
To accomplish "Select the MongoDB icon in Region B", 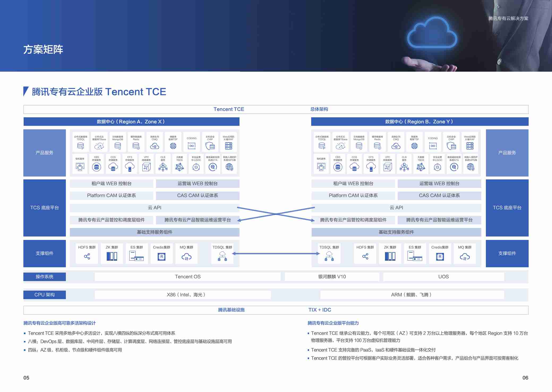I will tap(359, 146).
